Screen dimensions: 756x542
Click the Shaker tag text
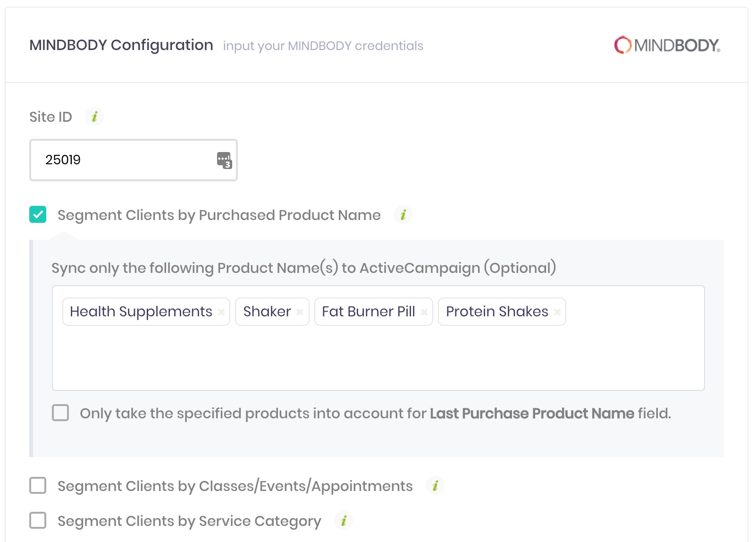point(267,312)
